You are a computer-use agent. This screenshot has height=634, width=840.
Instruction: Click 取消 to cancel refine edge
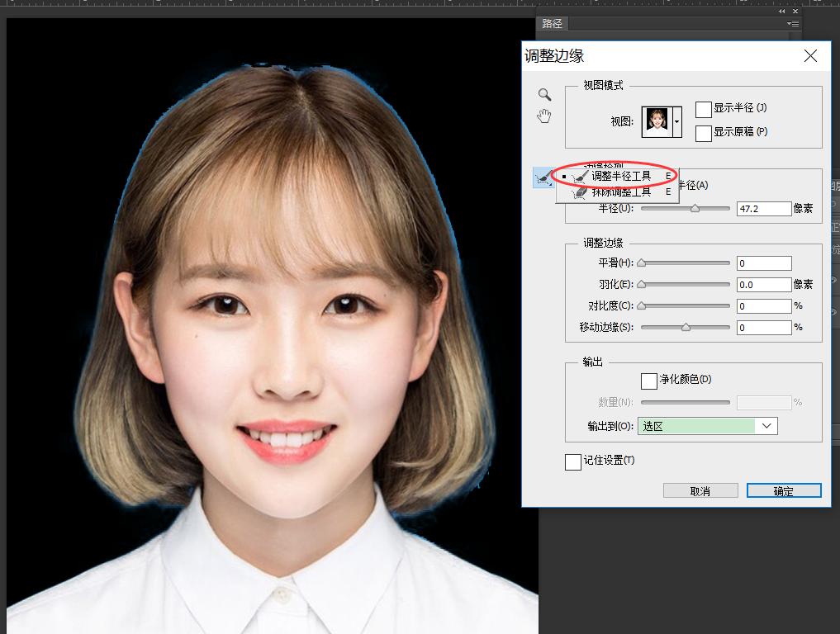(700, 490)
